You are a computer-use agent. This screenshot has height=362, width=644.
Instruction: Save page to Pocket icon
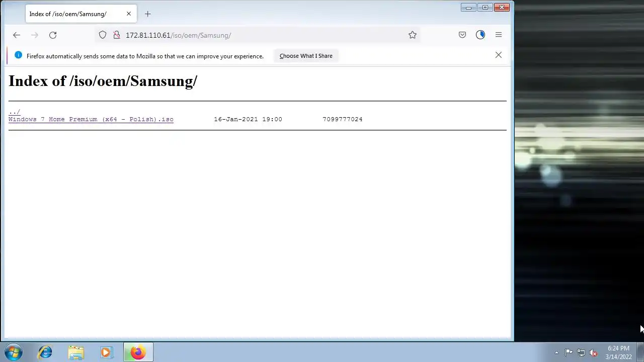coord(462,35)
